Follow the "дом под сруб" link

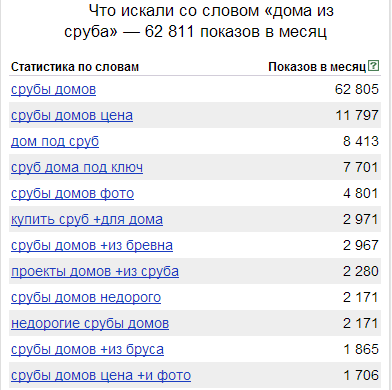pyautogui.click(x=55, y=142)
